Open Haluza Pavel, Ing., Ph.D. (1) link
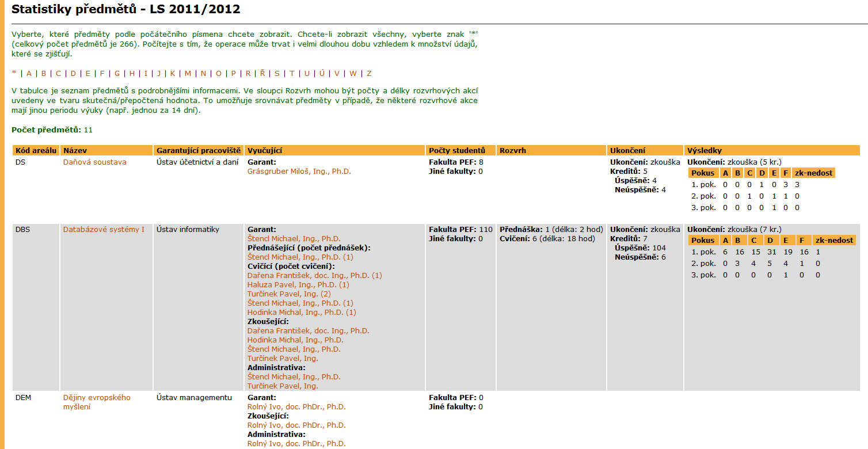The image size is (868, 449). 298,285
